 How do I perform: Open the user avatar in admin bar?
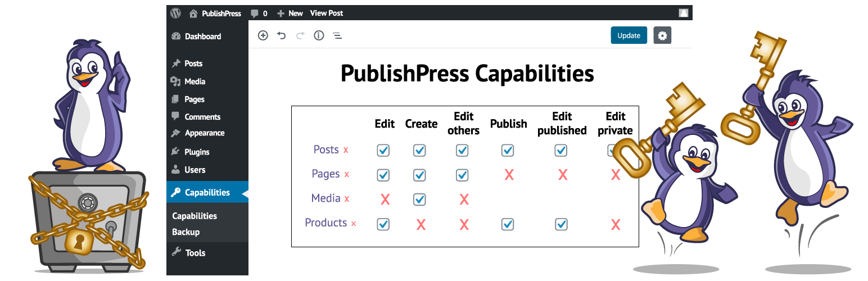[x=684, y=13]
